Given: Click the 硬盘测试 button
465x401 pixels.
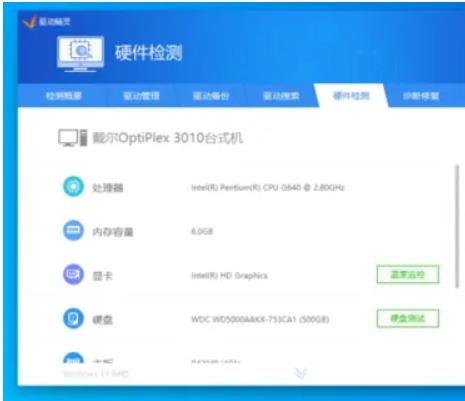Looking at the screenshot, I should point(408,318).
